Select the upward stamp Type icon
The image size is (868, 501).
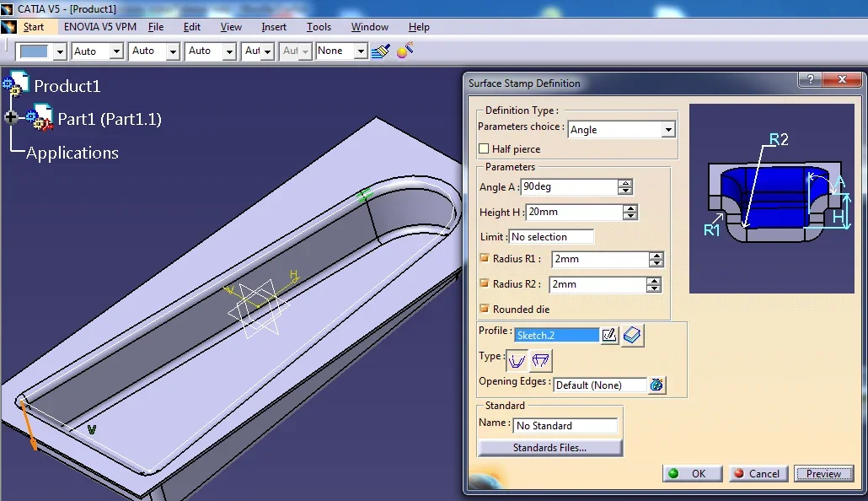[x=517, y=361]
